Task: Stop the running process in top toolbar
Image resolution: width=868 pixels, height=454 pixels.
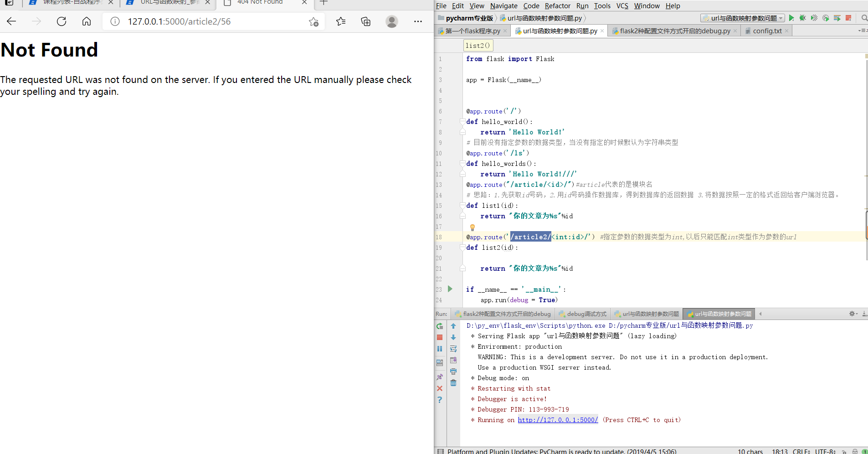Action: tap(848, 18)
